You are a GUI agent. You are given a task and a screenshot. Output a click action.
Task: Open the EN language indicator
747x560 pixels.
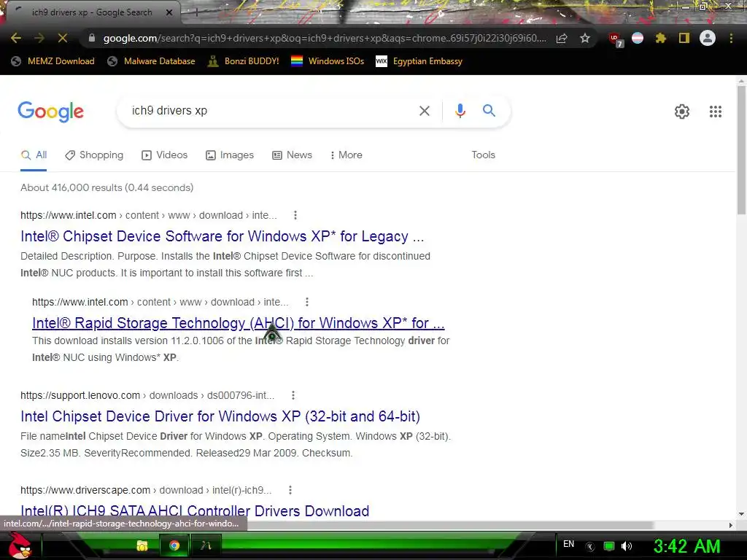pos(569,544)
